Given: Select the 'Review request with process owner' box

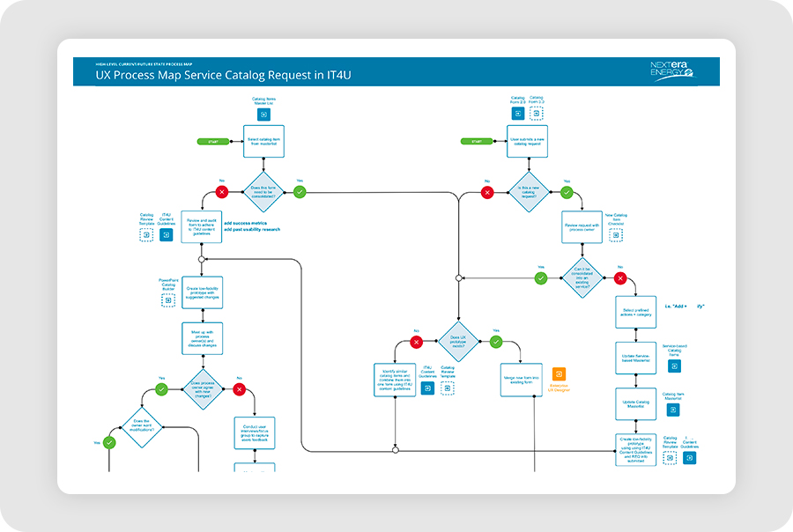Looking at the screenshot, I should pos(582,227).
